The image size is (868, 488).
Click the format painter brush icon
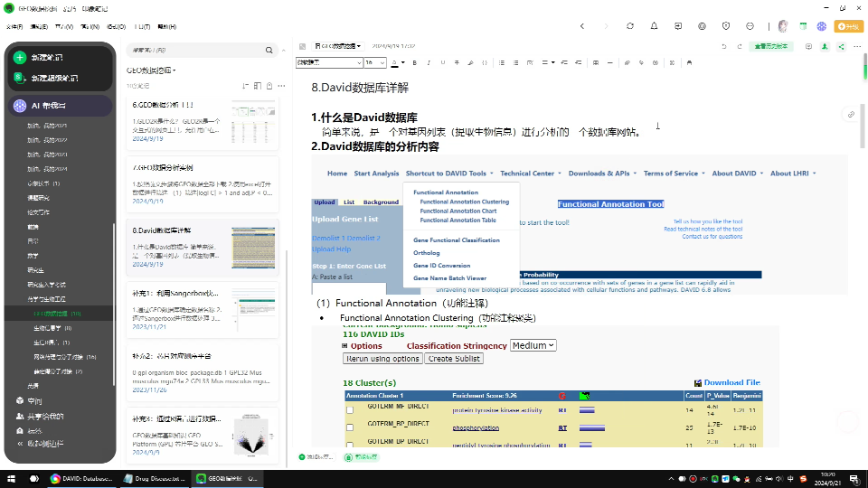click(x=689, y=63)
